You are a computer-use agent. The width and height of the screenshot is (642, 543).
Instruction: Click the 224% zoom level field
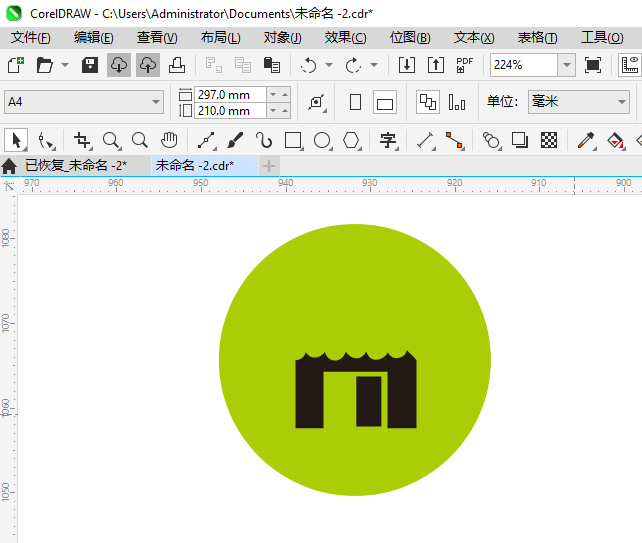coord(524,65)
